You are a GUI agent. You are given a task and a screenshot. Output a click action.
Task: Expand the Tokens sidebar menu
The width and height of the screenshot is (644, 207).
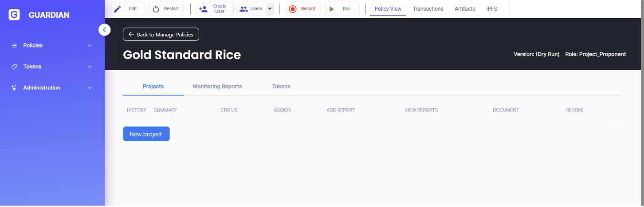tap(90, 67)
